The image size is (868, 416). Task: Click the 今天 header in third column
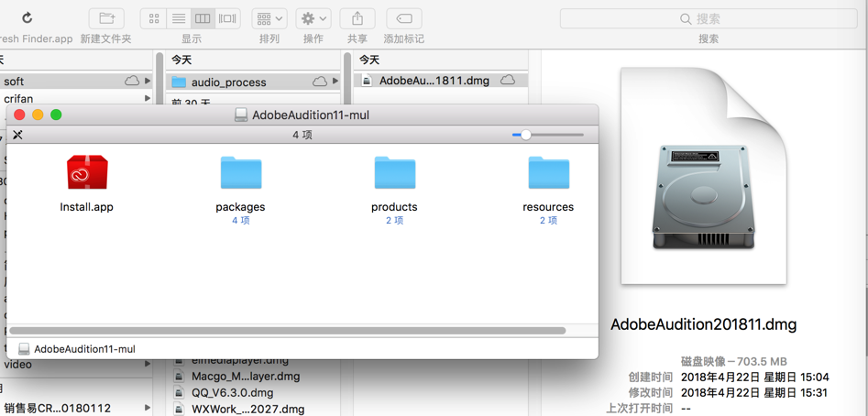coord(369,60)
